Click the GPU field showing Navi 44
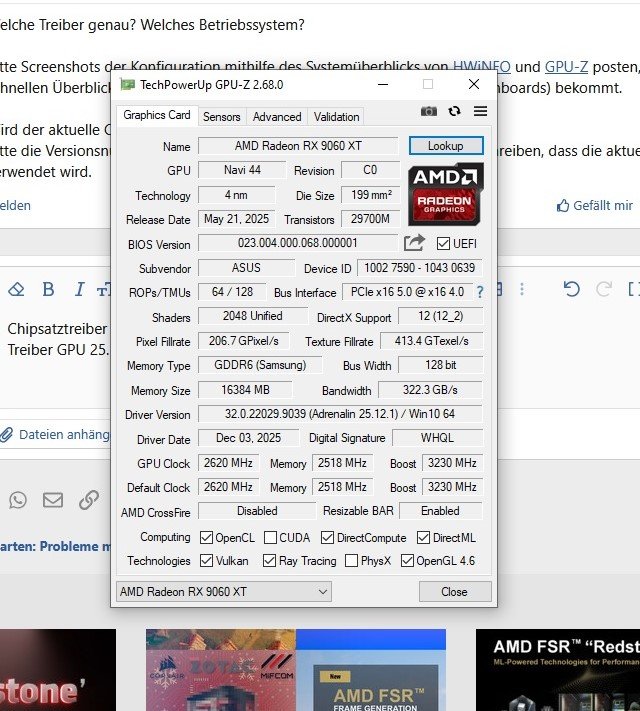 click(242, 170)
